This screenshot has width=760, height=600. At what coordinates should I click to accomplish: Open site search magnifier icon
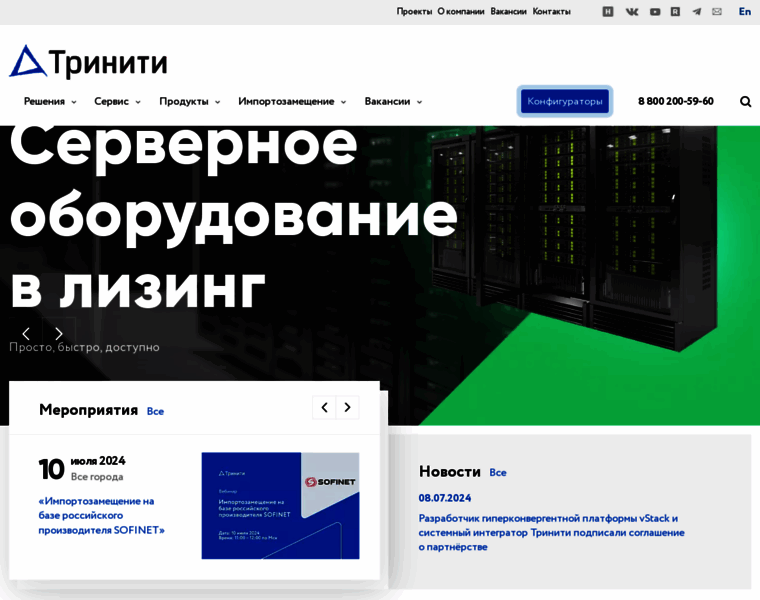745,101
